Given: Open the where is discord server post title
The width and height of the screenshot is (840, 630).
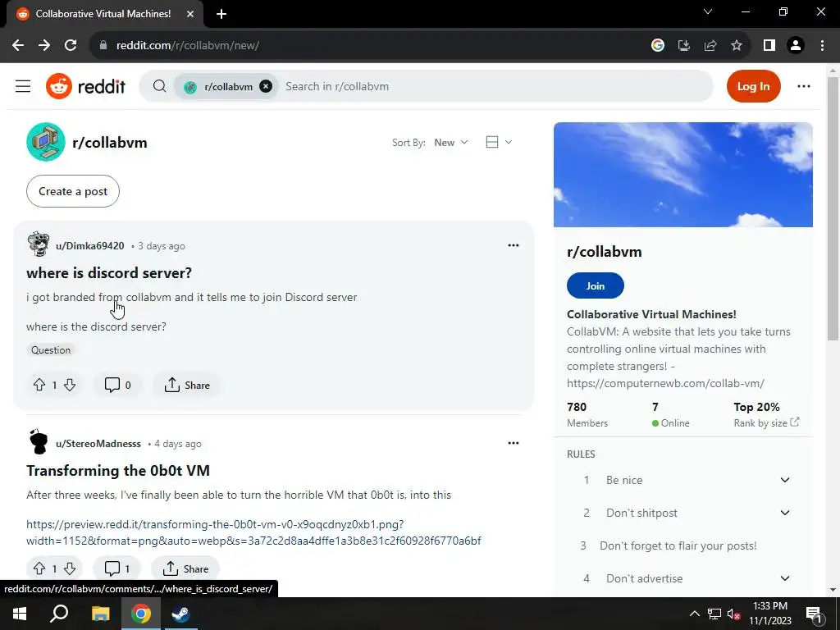Looking at the screenshot, I should (x=109, y=272).
